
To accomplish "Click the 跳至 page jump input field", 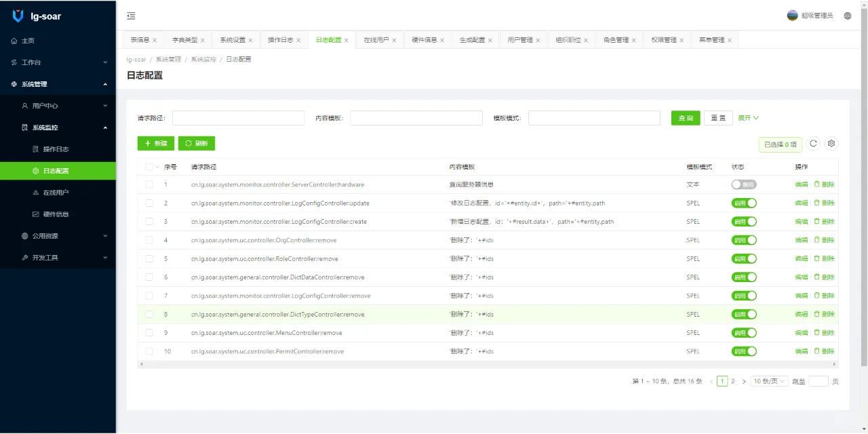I will (x=818, y=380).
